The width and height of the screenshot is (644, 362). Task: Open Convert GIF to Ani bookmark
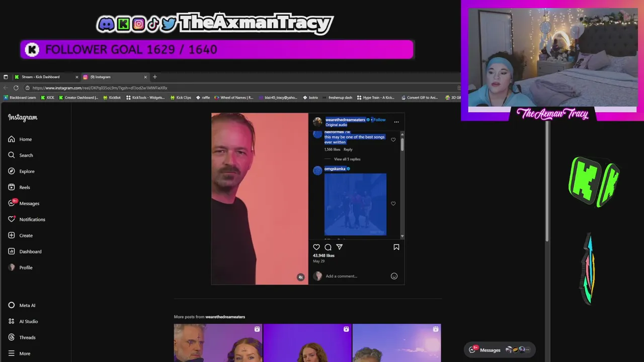point(419,98)
